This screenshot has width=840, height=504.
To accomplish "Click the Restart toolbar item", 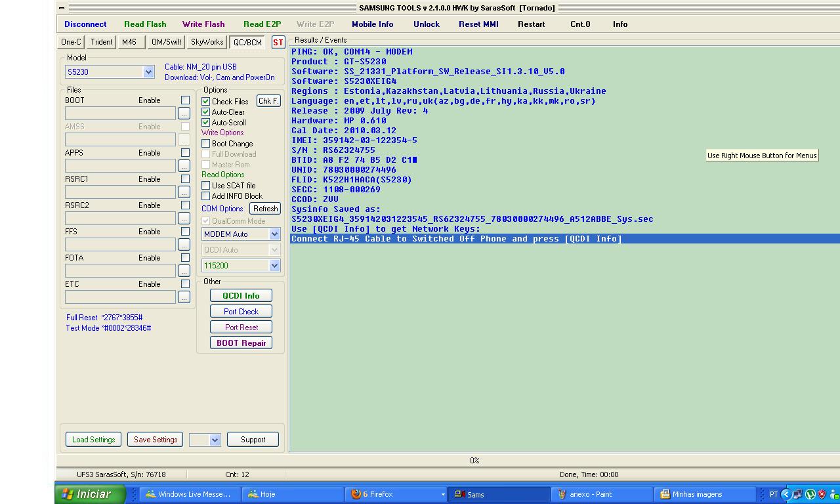I will click(531, 24).
